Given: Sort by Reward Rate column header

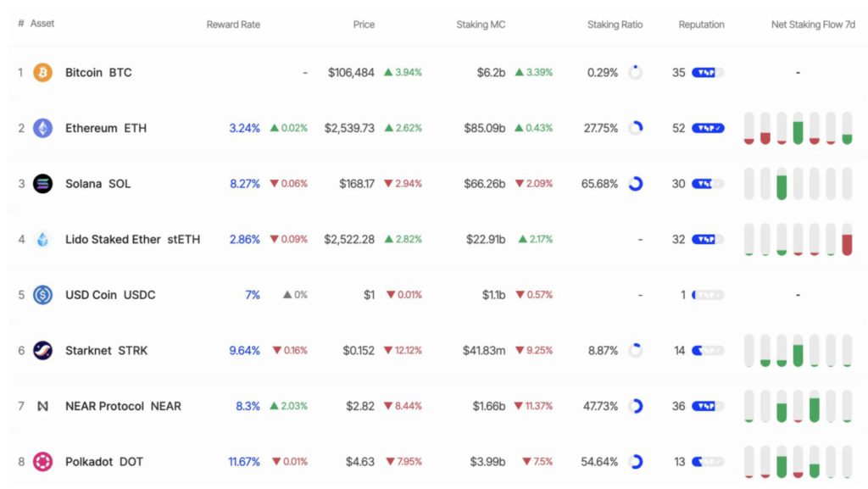Looking at the screenshot, I should [233, 25].
